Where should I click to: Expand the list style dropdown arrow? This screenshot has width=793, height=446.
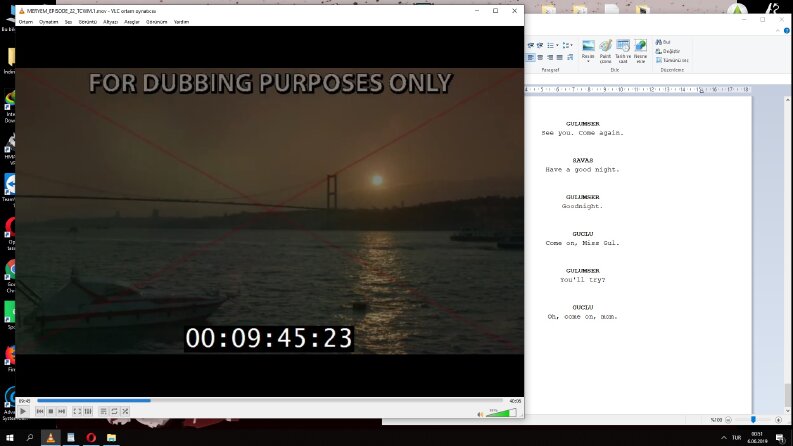557,46
